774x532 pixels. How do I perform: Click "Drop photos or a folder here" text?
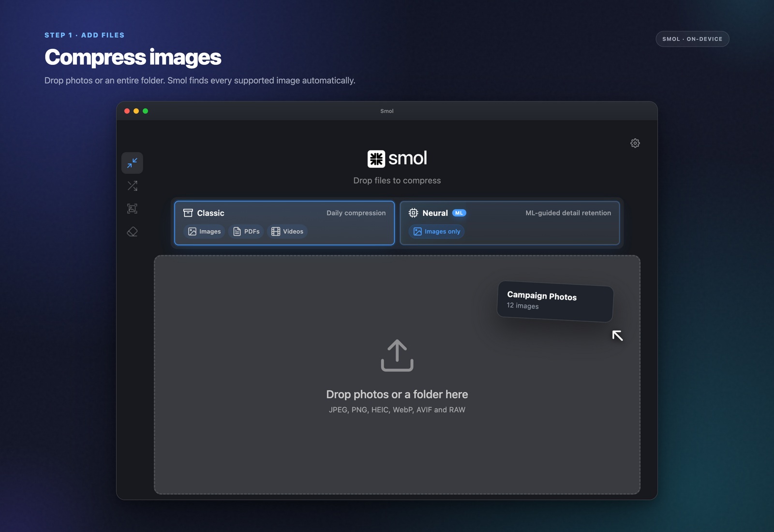(397, 395)
